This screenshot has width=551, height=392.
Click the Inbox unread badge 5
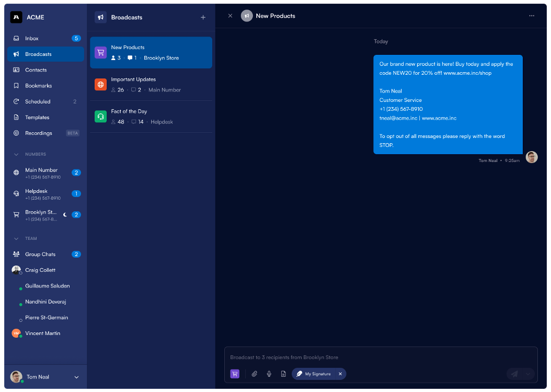click(76, 38)
